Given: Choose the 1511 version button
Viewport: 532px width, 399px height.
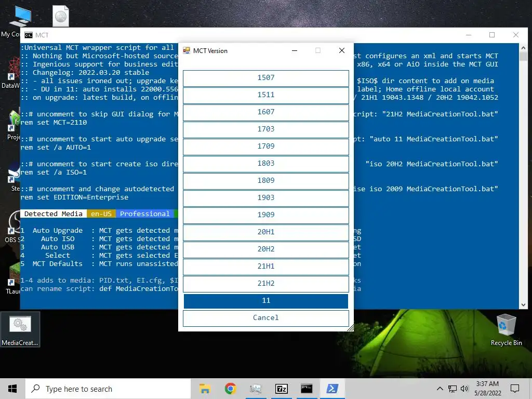Looking at the screenshot, I should click(265, 96).
